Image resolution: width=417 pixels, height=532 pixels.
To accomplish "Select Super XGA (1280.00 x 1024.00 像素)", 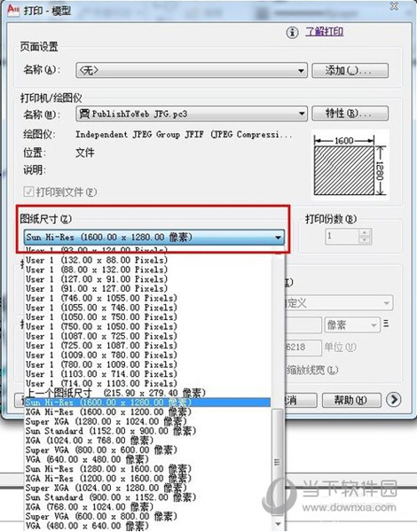I will coord(148,421).
